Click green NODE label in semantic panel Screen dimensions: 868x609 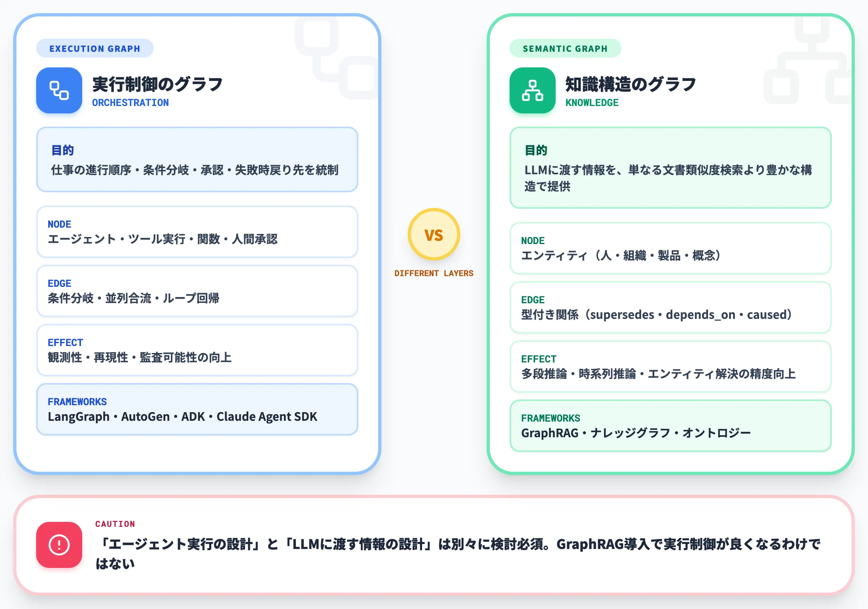coord(533,241)
